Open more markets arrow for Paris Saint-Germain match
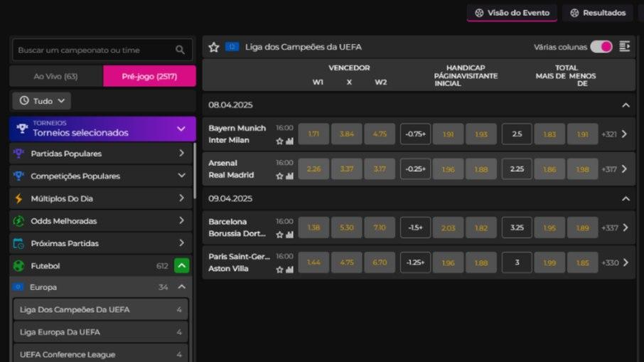Viewport: 644px width, 362px height. coord(625,262)
